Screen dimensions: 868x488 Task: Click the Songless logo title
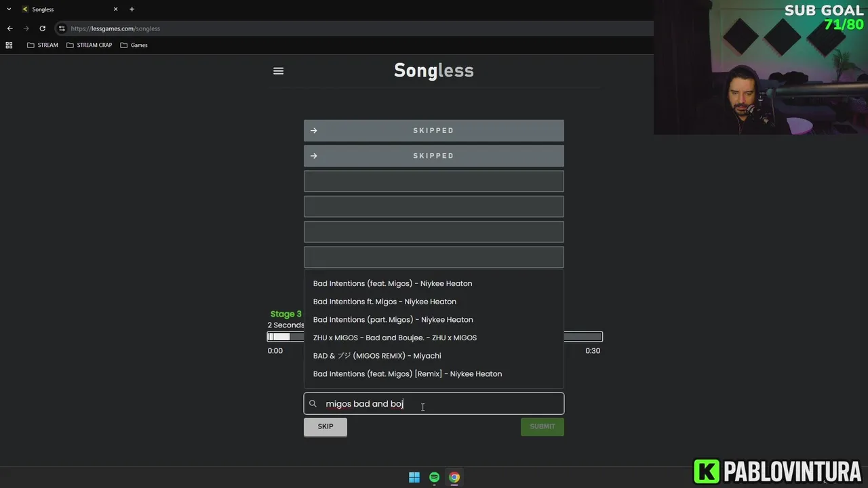pos(434,70)
